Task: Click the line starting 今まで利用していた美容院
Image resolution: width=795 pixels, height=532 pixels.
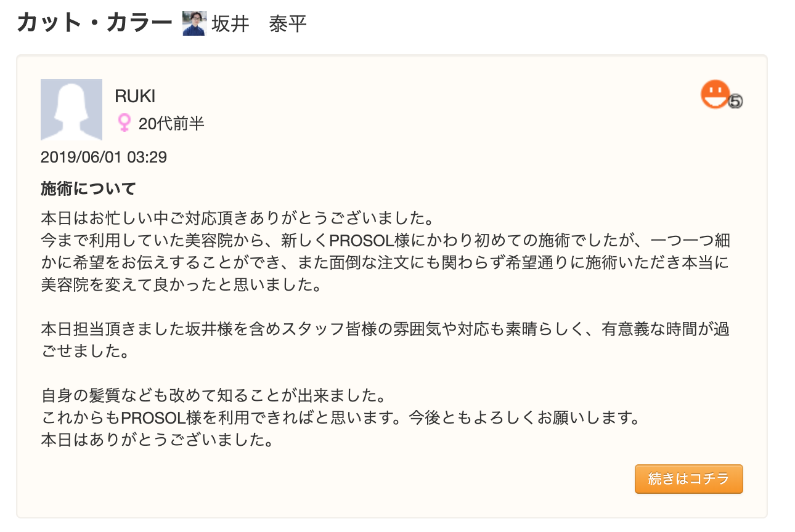Action: point(385,240)
